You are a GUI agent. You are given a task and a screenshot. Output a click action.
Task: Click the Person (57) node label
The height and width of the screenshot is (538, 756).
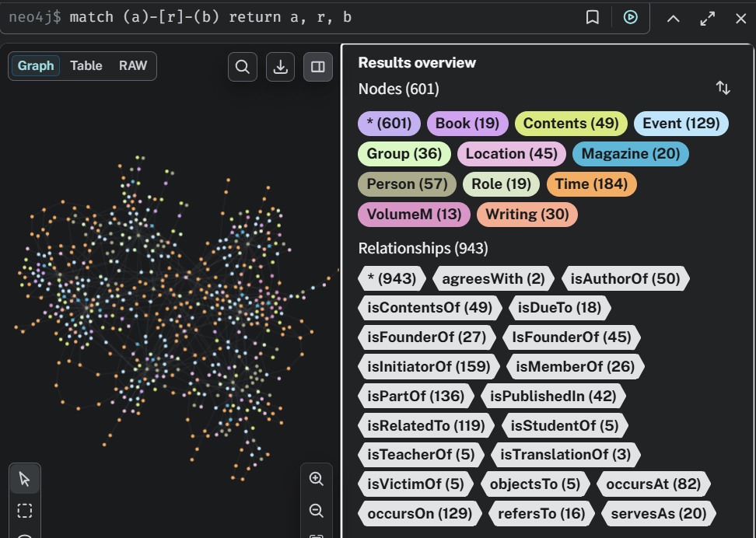click(407, 184)
